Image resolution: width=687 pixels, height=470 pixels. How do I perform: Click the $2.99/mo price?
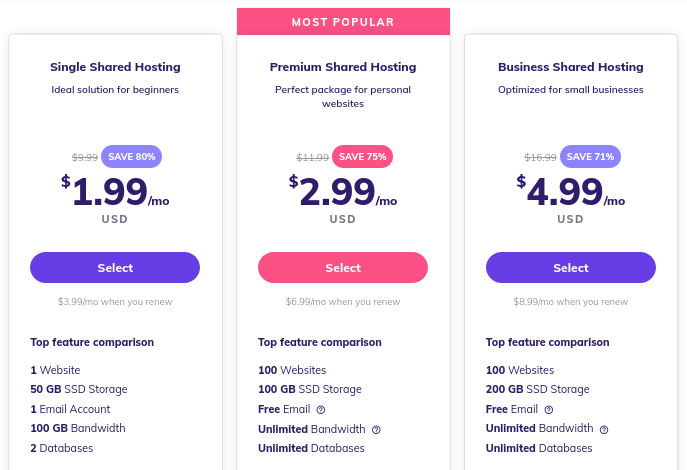click(343, 191)
